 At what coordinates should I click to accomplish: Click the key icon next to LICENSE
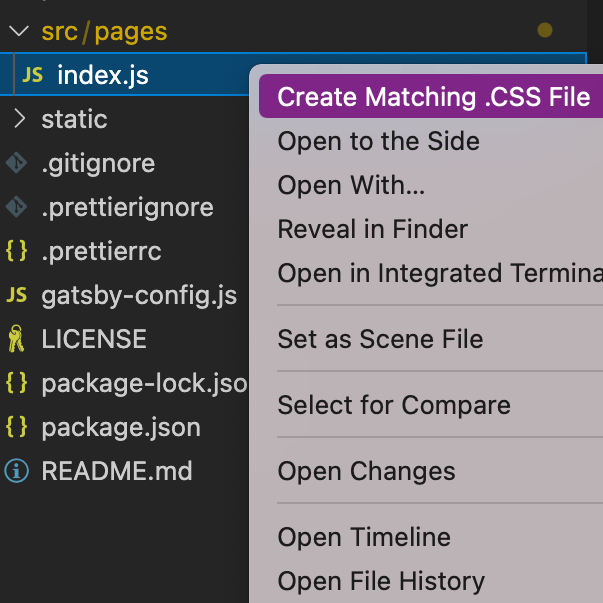16,339
